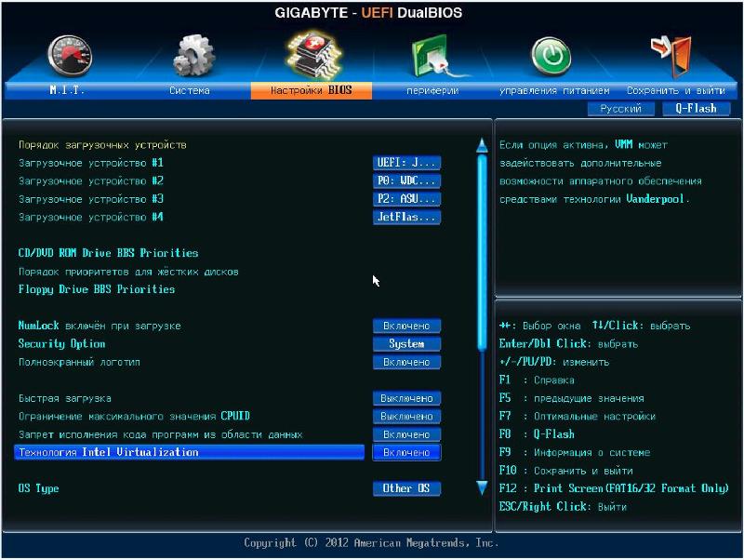
Task: Select NumLock включён при загрузке label
Action: [x=100, y=326]
